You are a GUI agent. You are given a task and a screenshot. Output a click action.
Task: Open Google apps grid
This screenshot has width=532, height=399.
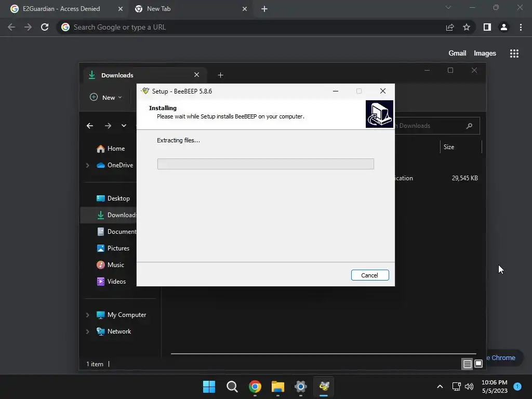click(x=514, y=54)
